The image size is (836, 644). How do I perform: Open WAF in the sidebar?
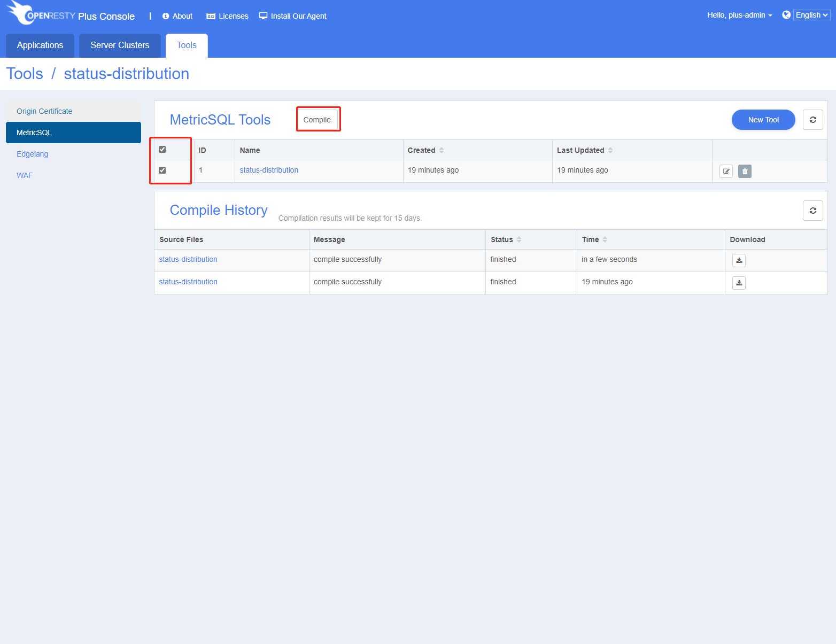tap(73, 175)
